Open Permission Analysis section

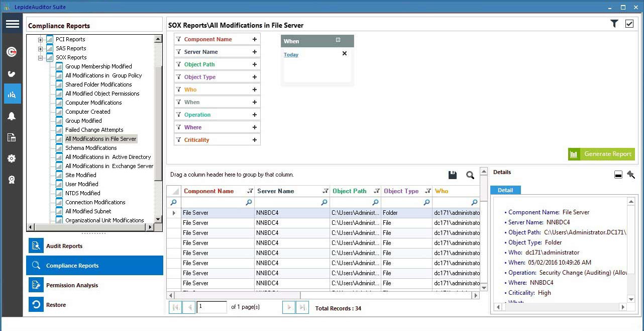point(94,285)
